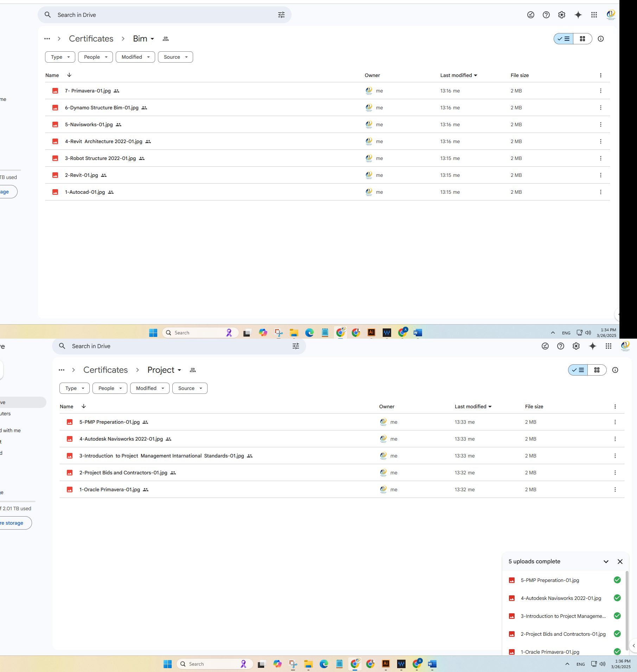View details info icon for Project folder

pos(615,370)
